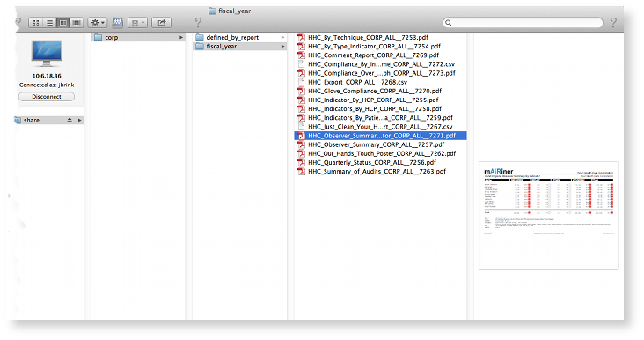Viewport: 644px width, 340px height.
Task: Click the server computer monitor icon
Action: [47, 54]
